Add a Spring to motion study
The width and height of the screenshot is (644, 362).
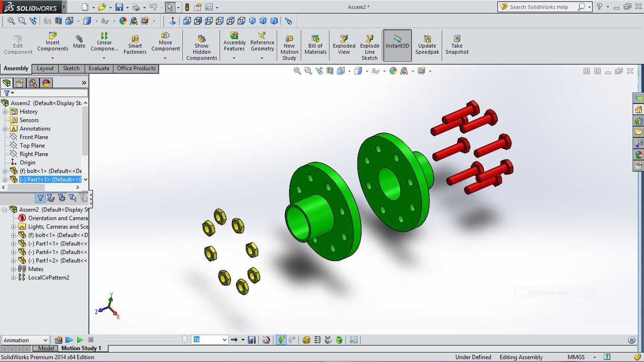click(x=317, y=340)
